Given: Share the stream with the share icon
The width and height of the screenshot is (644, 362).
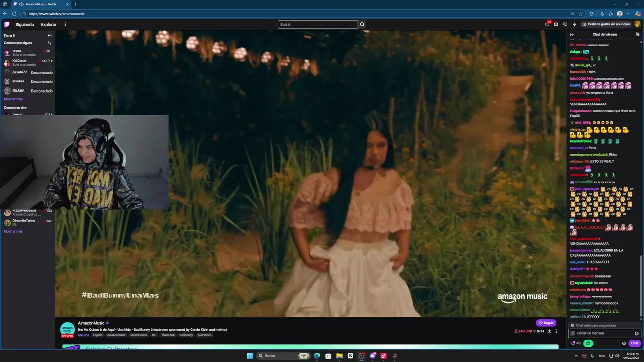Looking at the screenshot, I should tap(549, 331).
